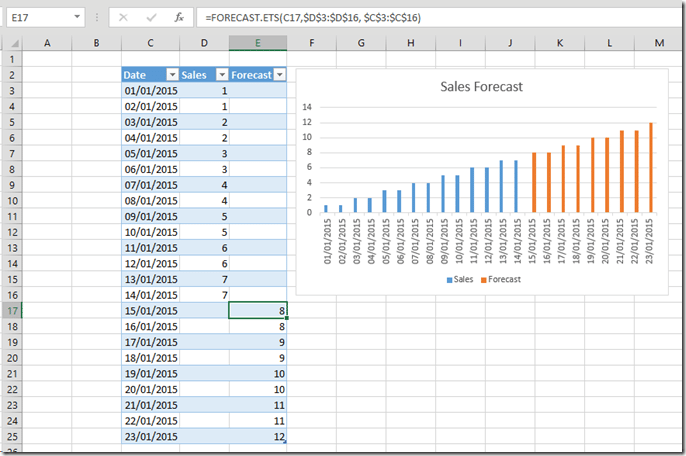Click cell containing 01/01/2015
Screen dimensions: 686x456
pos(150,91)
